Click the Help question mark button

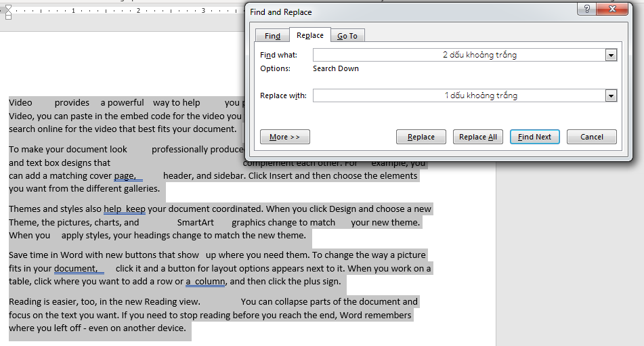pyautogui.click(x=587, y=9)
